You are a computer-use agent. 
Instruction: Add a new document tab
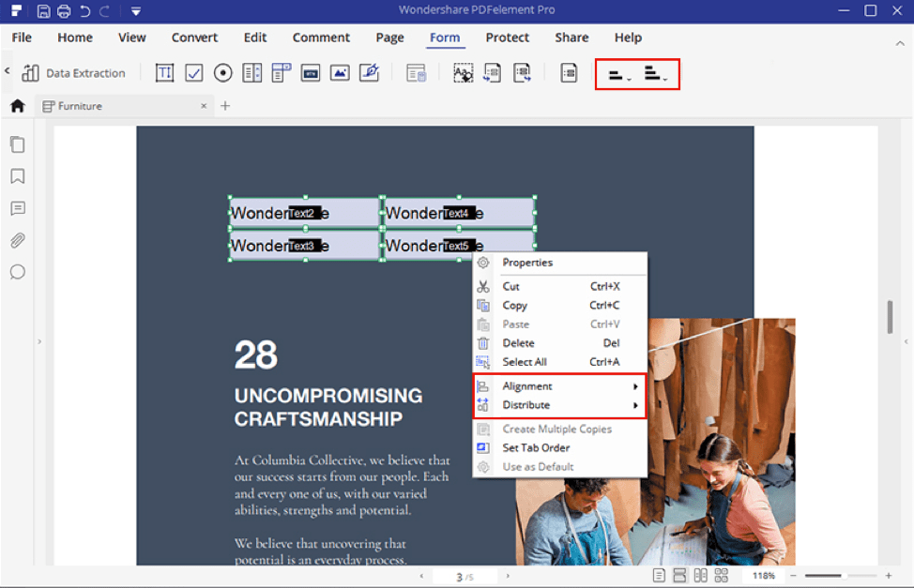225,106
